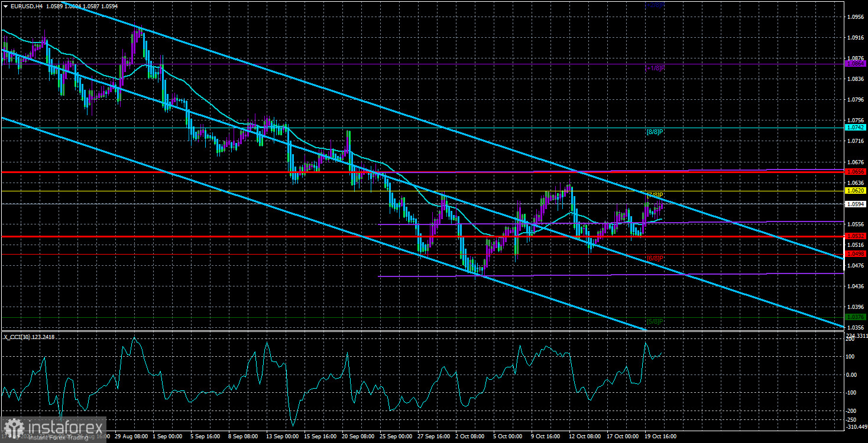Click the 15 Sep 16:00 time label
Image resolution: width=868 pixels, height=443 pixels.
(x=319, y=437)
